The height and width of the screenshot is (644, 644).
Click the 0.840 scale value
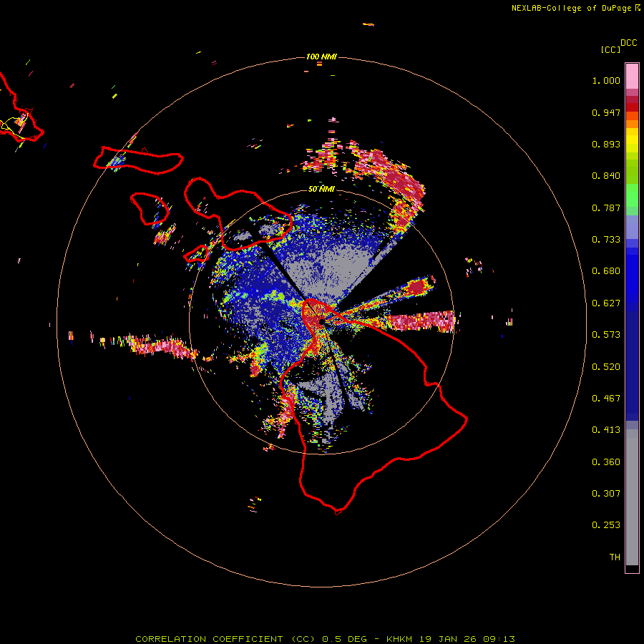[606, 176]
